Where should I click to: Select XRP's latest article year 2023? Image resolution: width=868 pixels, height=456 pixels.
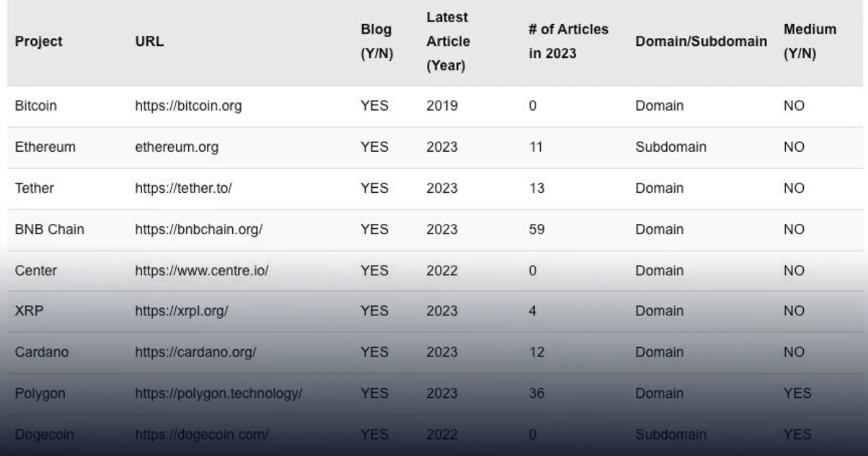click(442, 311)
